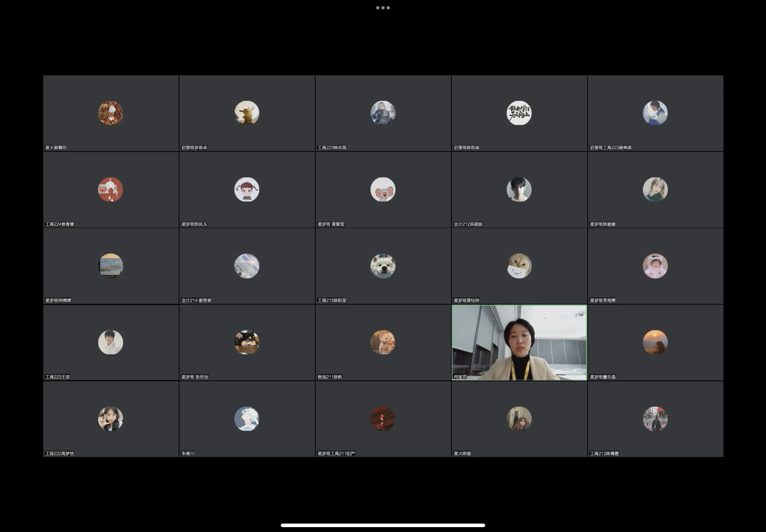Click the 星罗班工商211阳严 name label
This screenshot has height=532, width=766.
pyautogui.click(x=336, y=453)
